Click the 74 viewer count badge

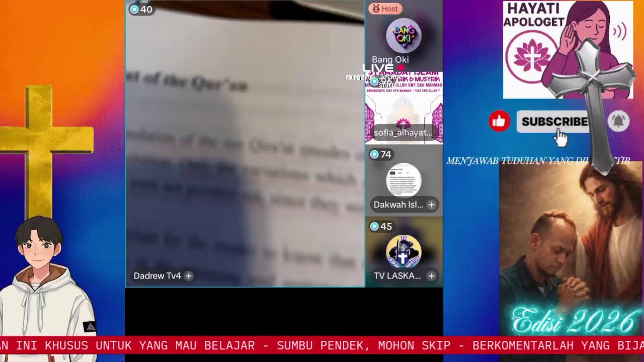click(x=381, y=154)
